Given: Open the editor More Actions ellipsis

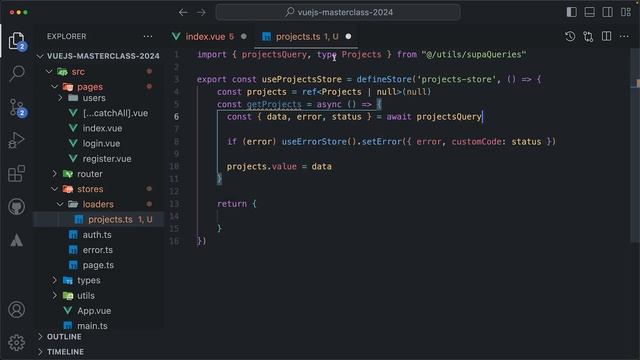Looking at the screenshot, I should coord(624,37).
